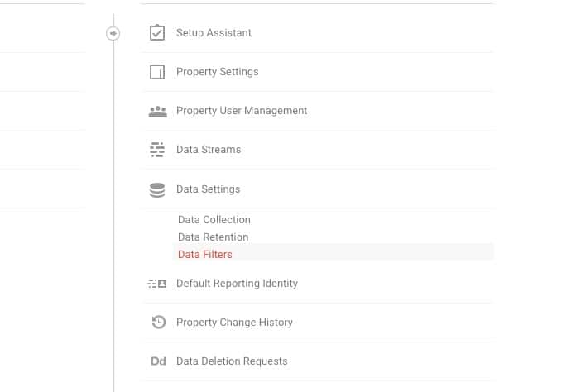Open Setup Assistant

click(214, 33)
